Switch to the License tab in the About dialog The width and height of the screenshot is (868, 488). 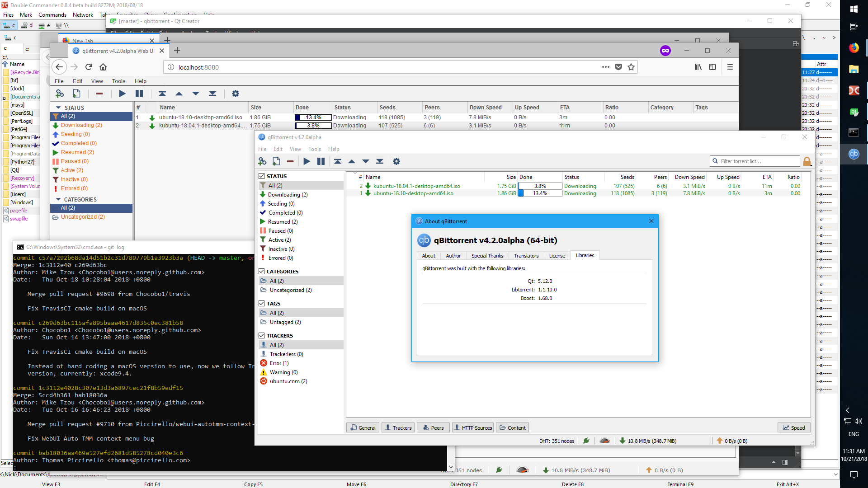[x=557, y=256]
